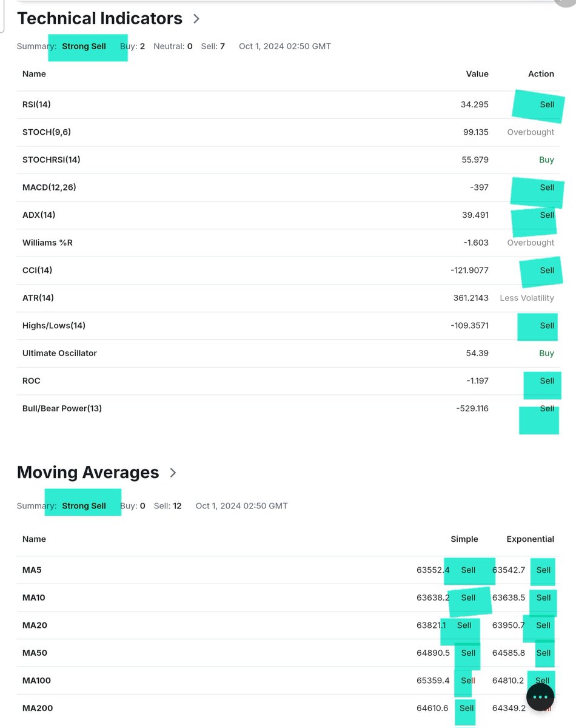
Task: Expand Technical Indicators chevron arrow
Action: (196, 19)
